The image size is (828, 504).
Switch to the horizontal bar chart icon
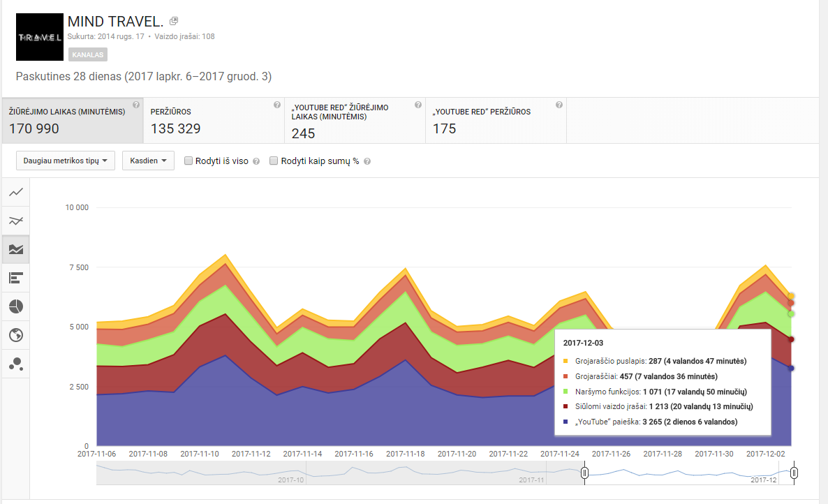(x=16, y=278)
